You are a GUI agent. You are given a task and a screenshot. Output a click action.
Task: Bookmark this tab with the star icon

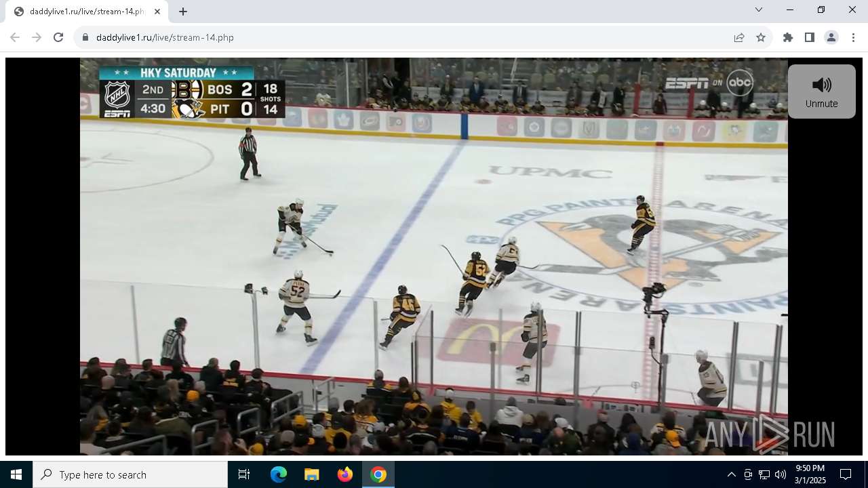tap(761, 37)
